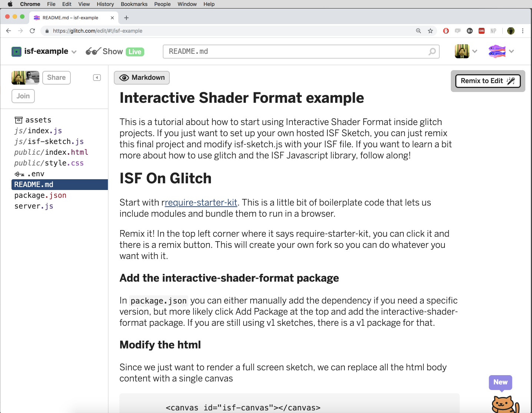This screenshot has height=413, width=532.
Task: Open js/isf-sketch.js file
Action: (49, 141)
